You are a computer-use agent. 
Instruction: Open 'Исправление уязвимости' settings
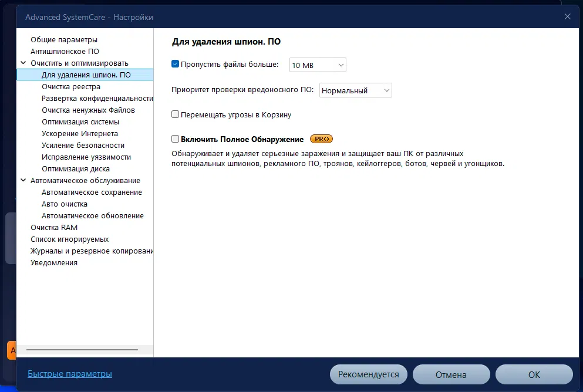point(86,157)
